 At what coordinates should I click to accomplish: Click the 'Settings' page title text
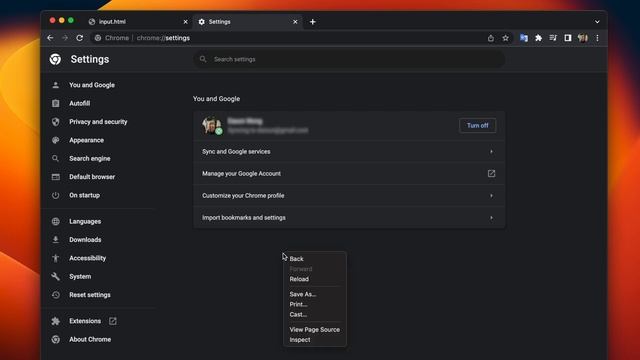(x=90, y=59)
